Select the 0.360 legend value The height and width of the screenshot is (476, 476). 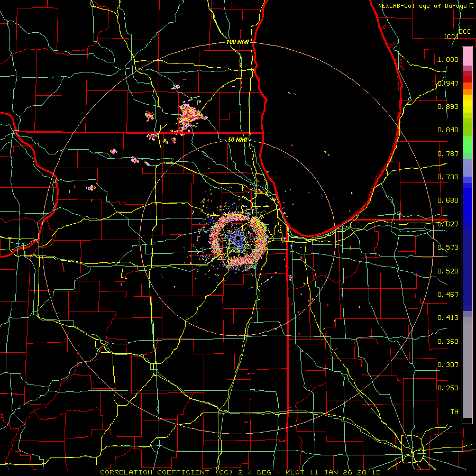click(x=448, y=342)
